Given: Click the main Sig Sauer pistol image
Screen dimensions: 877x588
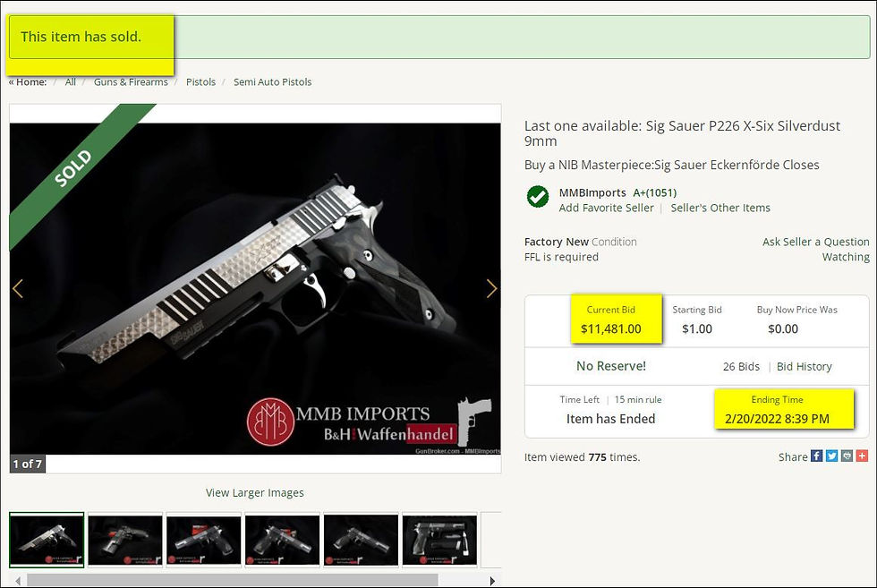Looking at the screenshot, I should click(255, 289).
